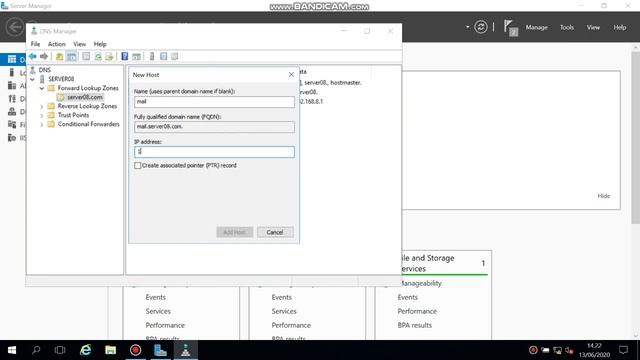Open the Server Manager notifications flag
Image resolution: width=640 pixels, height=360 pixels.
click(510, 27)
